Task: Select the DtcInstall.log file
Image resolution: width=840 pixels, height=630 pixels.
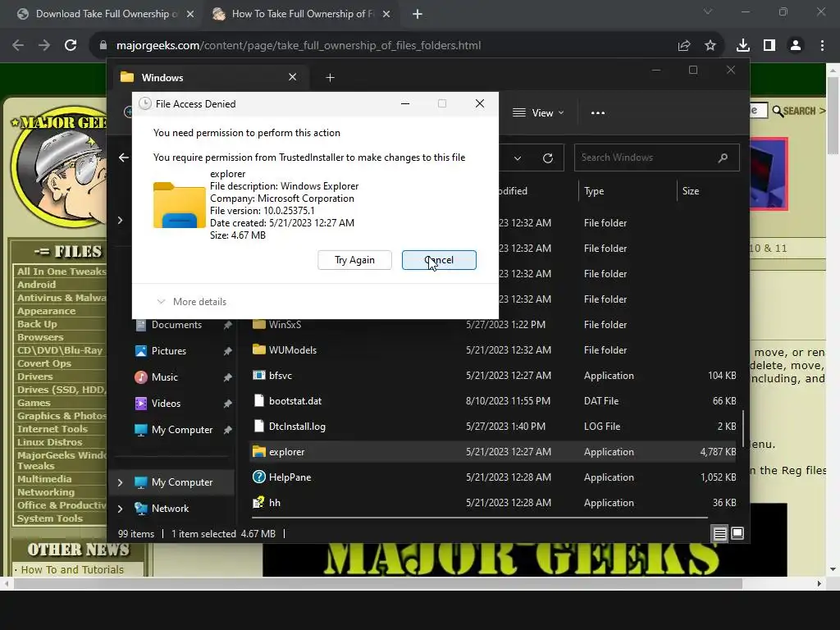Action: tap(493, 426)
